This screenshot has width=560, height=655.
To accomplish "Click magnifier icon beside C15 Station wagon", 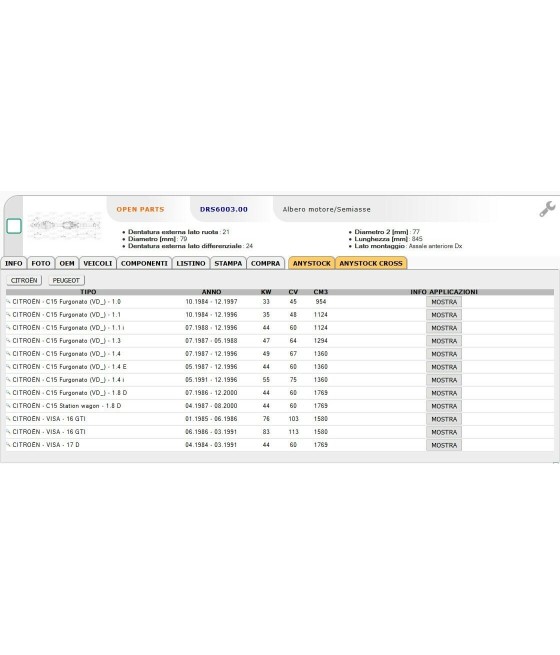I will (x=8, y=406).
